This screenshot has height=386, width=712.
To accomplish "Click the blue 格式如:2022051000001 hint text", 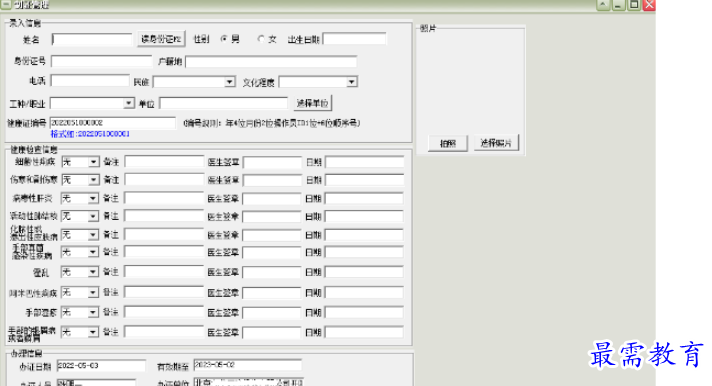I will pos(90,134).
